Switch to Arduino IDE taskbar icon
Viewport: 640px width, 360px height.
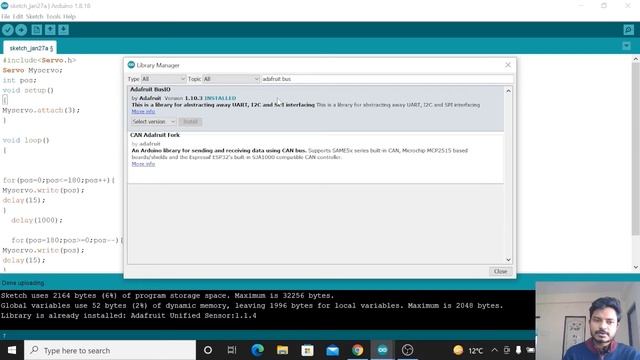[x=382, y=350]
